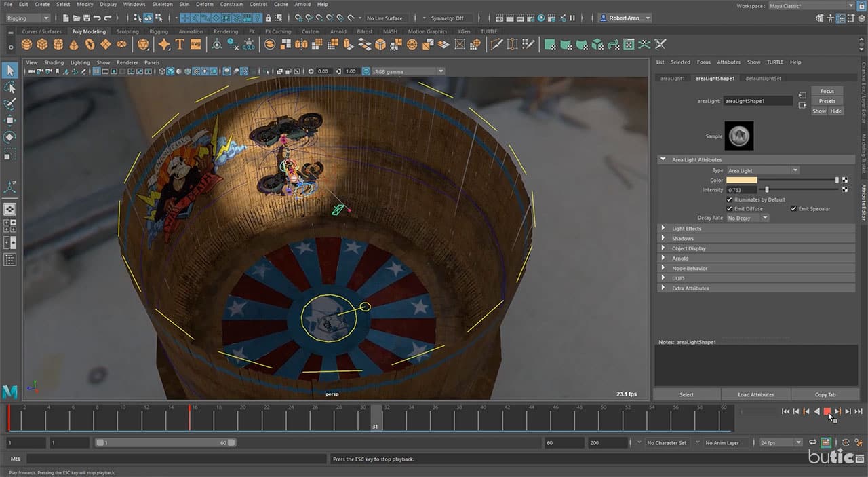Create a polygon torus from the shelf
Viewport: 868px width, 477px height.
[90, 44]
